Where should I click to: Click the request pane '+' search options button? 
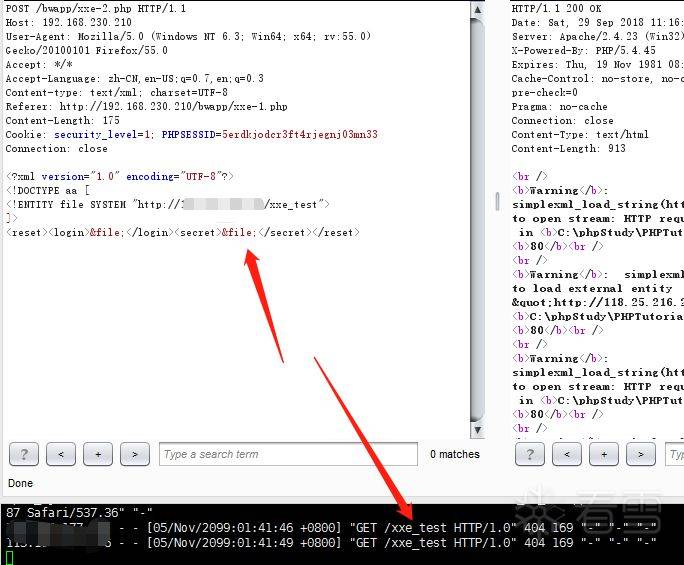[x=98, y=454]
